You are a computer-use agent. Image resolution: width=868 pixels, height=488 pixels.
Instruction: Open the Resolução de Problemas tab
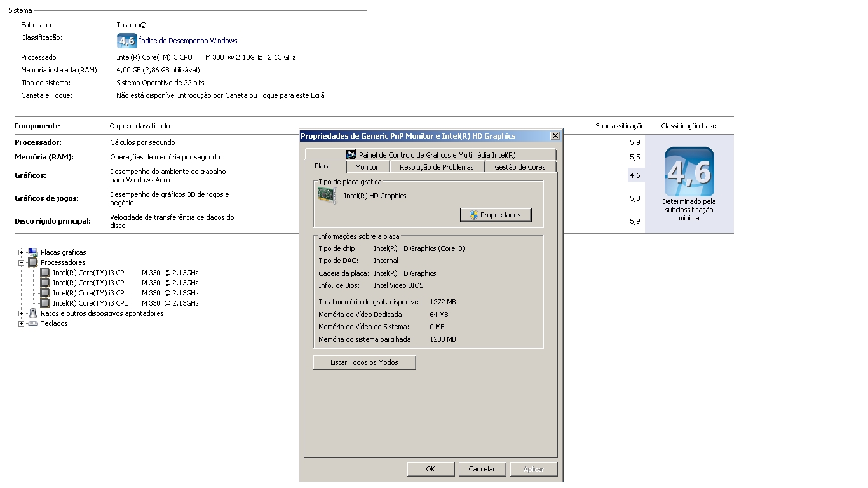click(x=437, y=167)
